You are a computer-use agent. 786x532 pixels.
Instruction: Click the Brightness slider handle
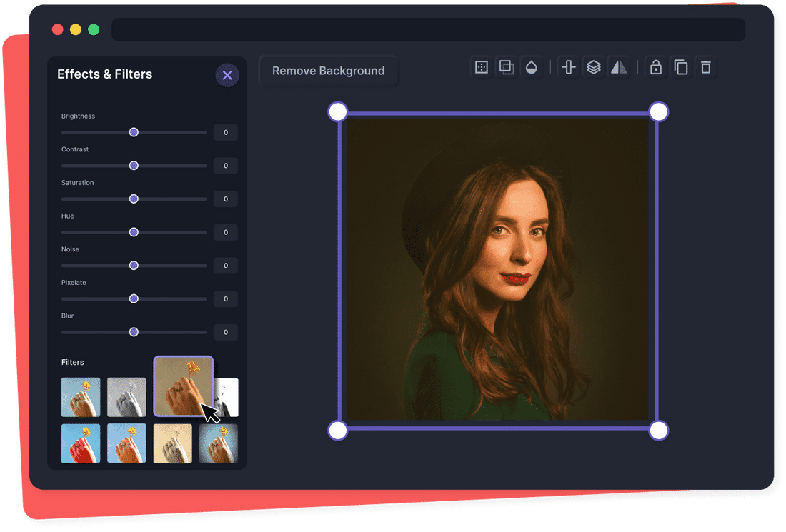pyautogui.click(x=134, y=132)
